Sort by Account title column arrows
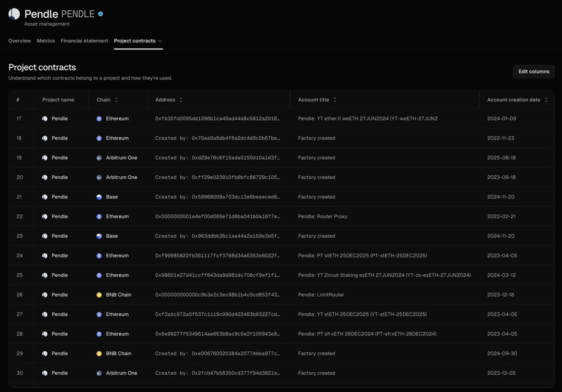 335,100
